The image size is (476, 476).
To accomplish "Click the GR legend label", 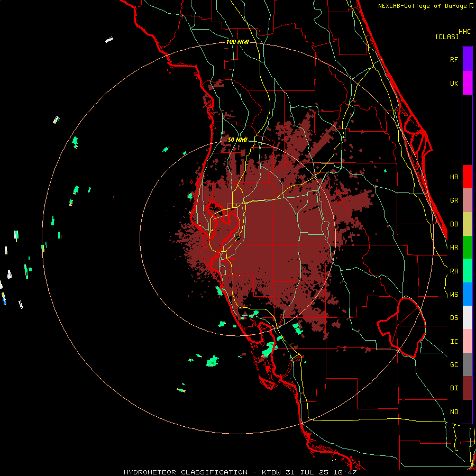I will pos(454,200).
